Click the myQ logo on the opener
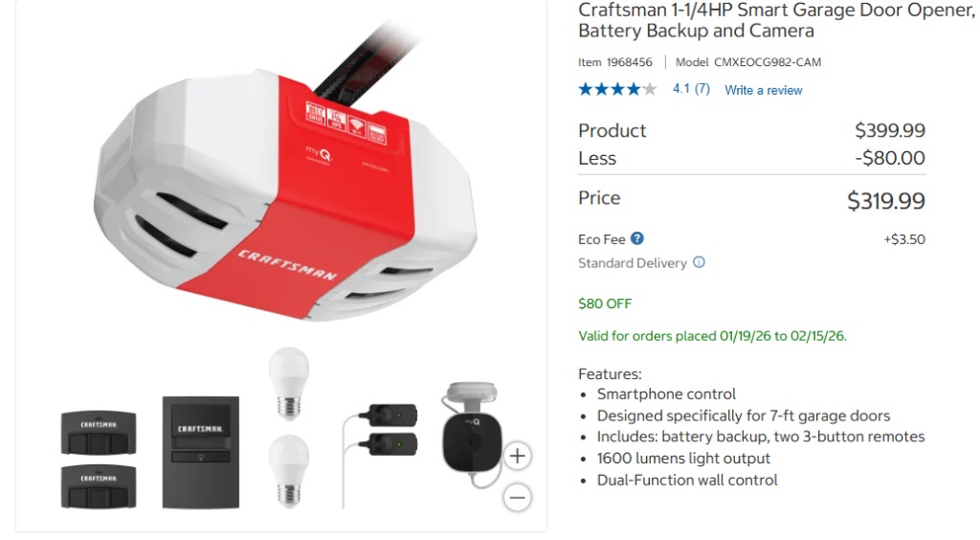980x540 pixels. [x=319, y=153]
